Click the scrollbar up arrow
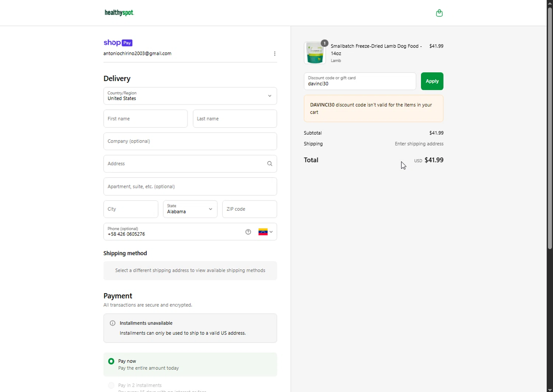 coord(550,3)
